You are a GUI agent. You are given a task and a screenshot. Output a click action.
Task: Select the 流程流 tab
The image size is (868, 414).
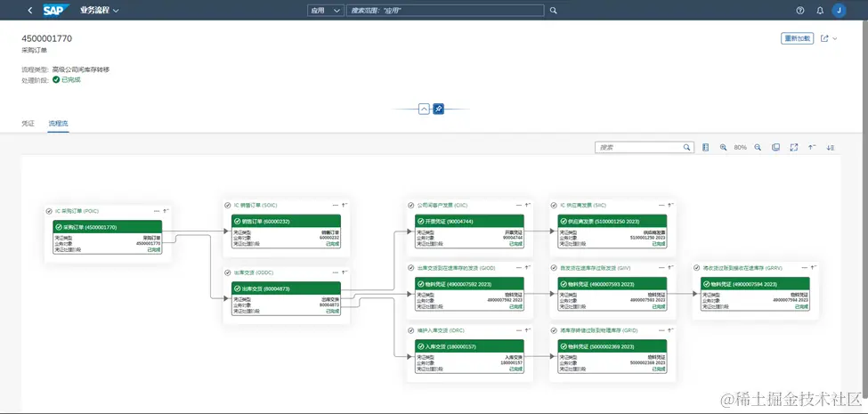pos(58,124)
